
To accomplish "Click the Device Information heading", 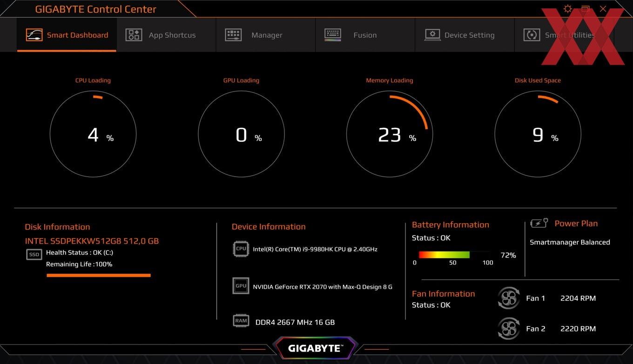I will point(269,227).
